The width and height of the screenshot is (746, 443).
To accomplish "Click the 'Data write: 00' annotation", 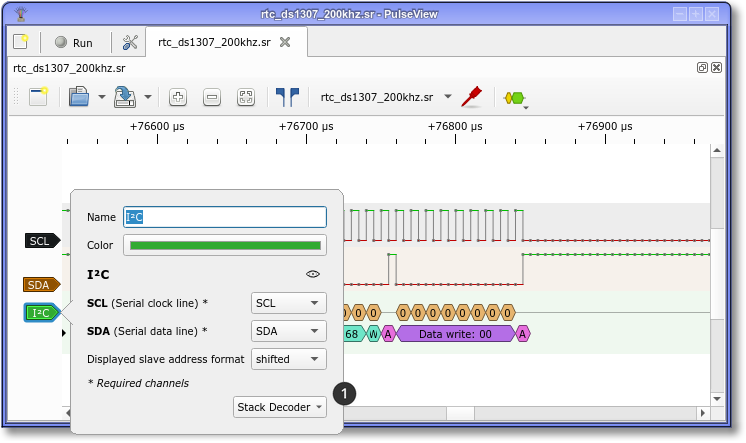I will (x=455, y=334).
